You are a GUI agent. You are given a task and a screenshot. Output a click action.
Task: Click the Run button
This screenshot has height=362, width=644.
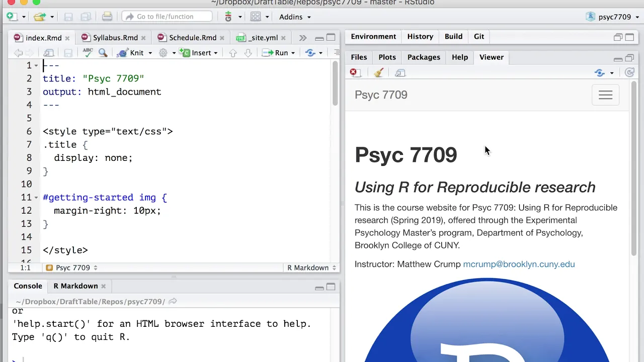coord(276,53)
